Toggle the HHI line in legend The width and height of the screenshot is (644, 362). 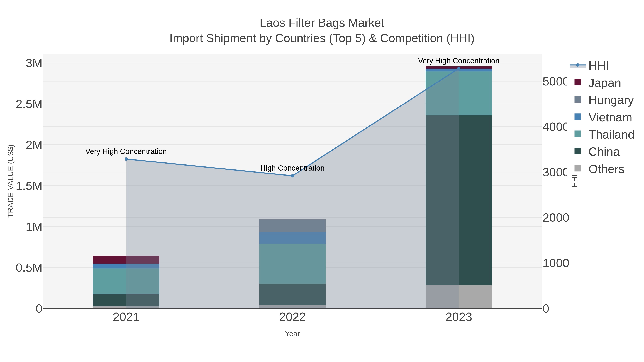coord(589,65)
